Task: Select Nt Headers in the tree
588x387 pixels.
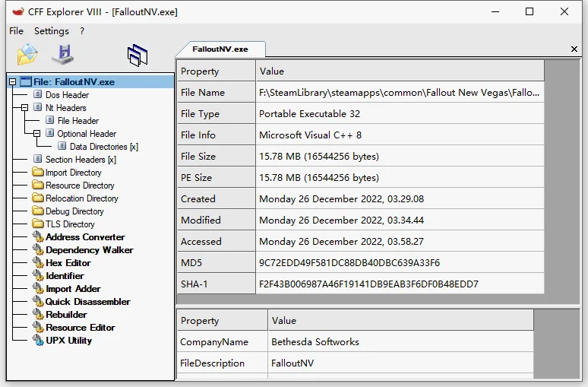Action: (66, 108)
